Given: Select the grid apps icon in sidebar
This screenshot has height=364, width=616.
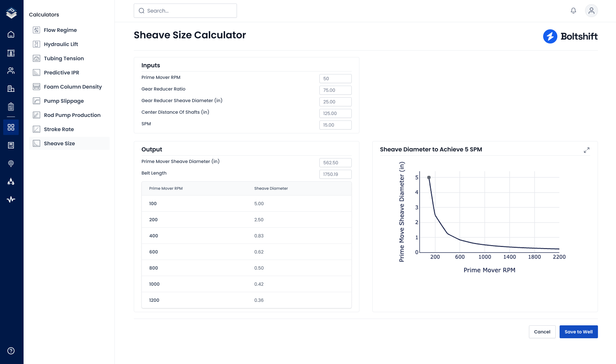Looking at the screenshot, I should pos(11,127).
